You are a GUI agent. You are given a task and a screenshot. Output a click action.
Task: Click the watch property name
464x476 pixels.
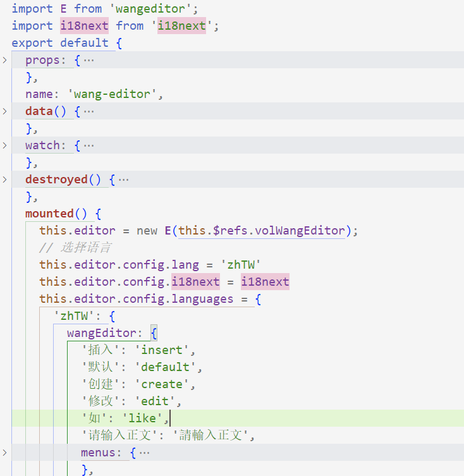point(42,145)
